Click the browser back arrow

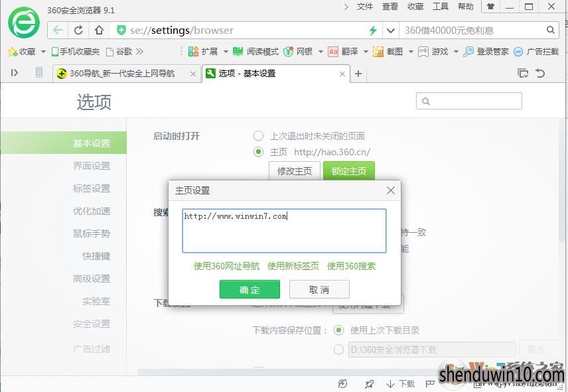[x=58, y=30]
